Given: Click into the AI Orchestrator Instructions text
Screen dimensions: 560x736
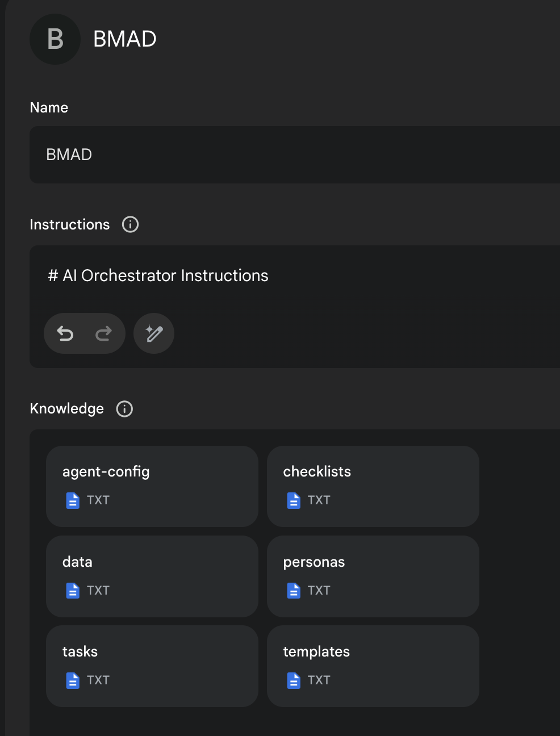Looking at the screenshot, I should click(165, 275).
